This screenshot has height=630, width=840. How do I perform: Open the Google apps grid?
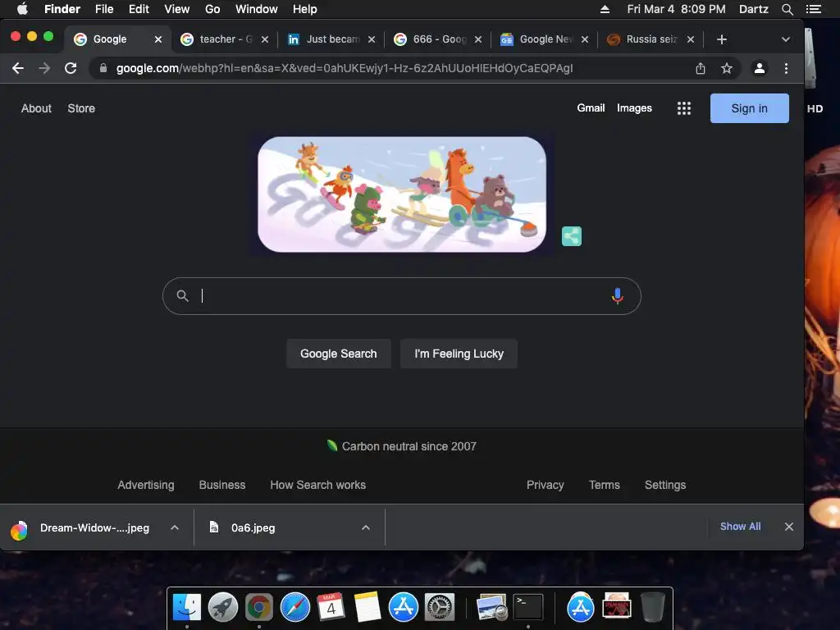coord(683,108)
